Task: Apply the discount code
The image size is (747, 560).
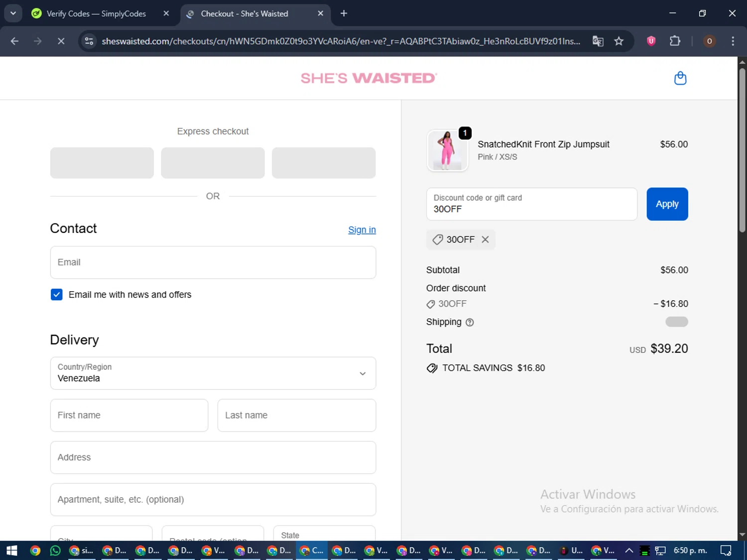Action: coord(667,204)
